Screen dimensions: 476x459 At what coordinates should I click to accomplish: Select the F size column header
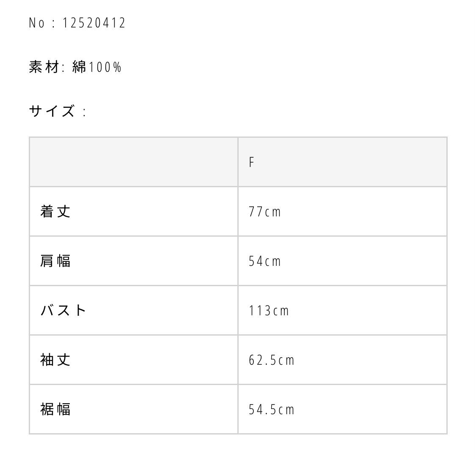tap(252, 162)
